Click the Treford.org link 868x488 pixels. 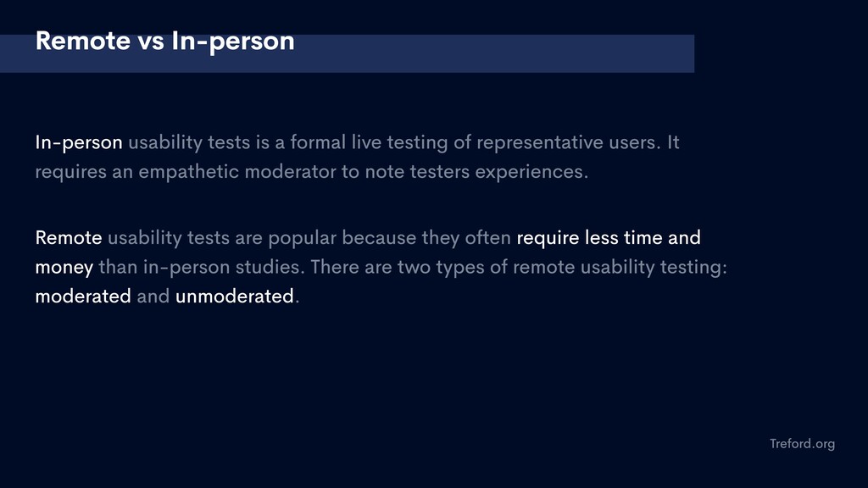802,444
